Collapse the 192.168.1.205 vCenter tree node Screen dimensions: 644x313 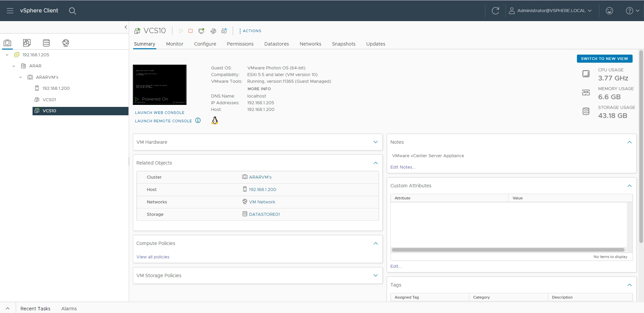pyautogui.click(x=7, y=55)
